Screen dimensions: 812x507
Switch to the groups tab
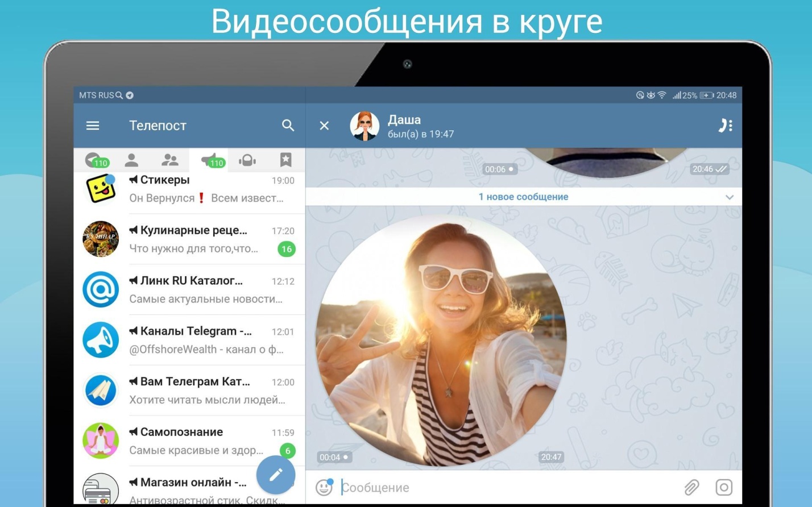click(x=169, y=160)
